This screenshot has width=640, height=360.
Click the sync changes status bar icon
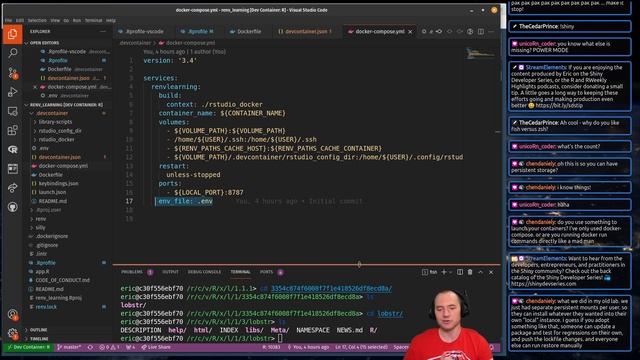pyautogui.click(x=90, y=347)
